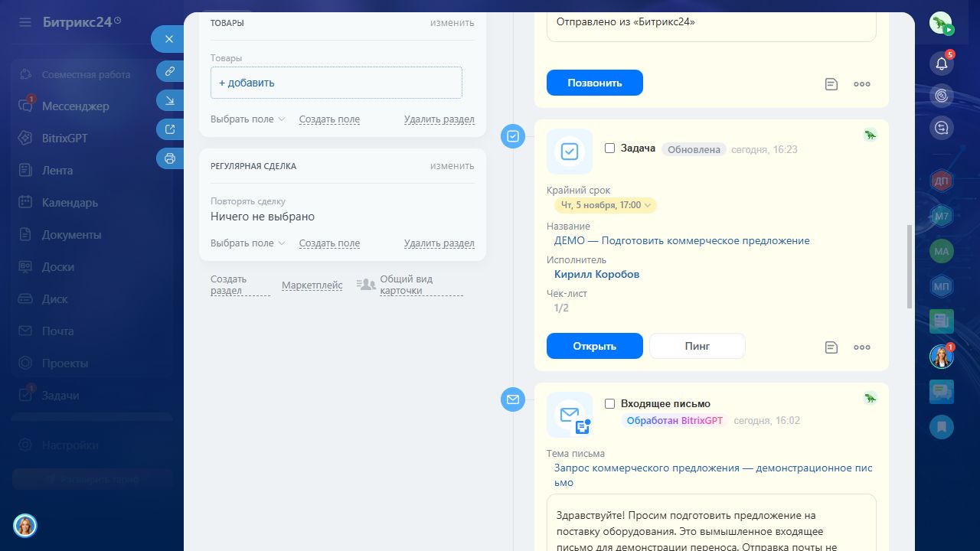Screen dimensions: 980x551
Task: Open Мессенджер in the left sidebar
Action: (75, 106)
